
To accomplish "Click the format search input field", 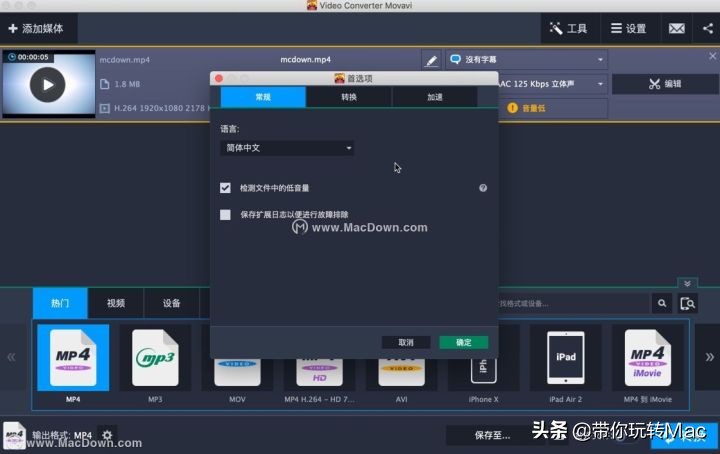I will pyautogui.click(x=573, y=303).
